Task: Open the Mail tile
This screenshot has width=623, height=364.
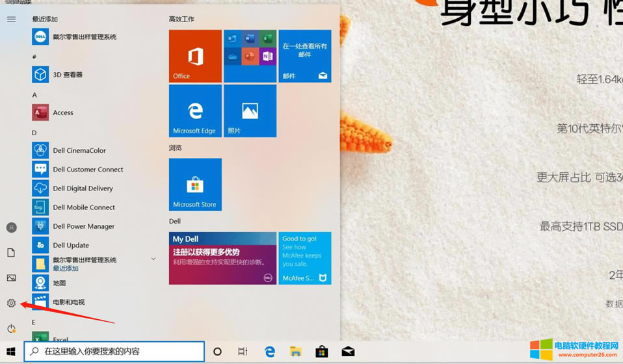Action: tap(304, 57)
